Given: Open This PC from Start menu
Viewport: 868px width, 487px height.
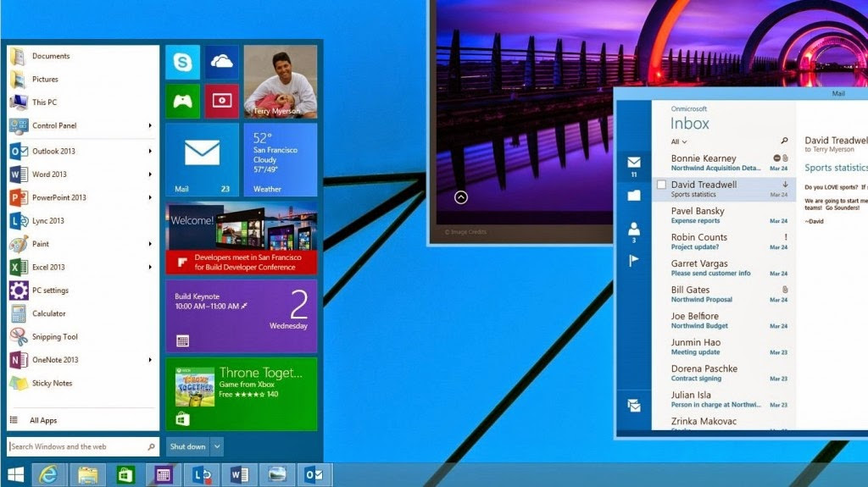Looking at the screenshot, I should tap(42, 102).
